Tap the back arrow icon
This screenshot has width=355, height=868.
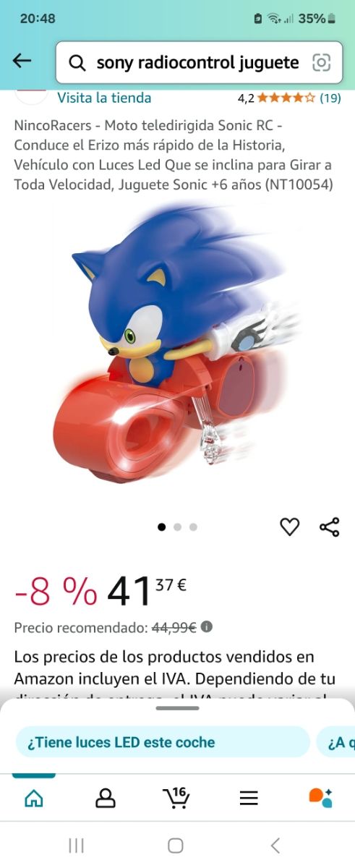click(x=22, y=61)
